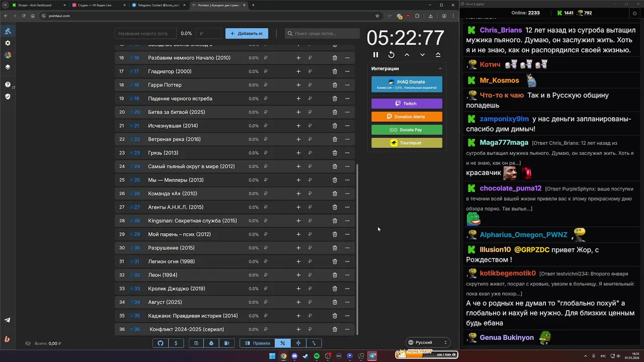
Task: Switch to Студия — VK Видео Live tab
Action: [x=99, y=5]
